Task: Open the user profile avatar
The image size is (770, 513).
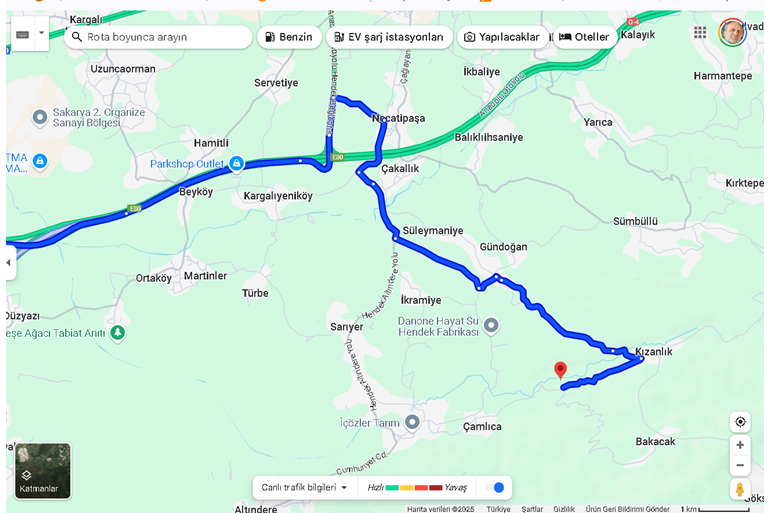Action: tap(732, 32)
